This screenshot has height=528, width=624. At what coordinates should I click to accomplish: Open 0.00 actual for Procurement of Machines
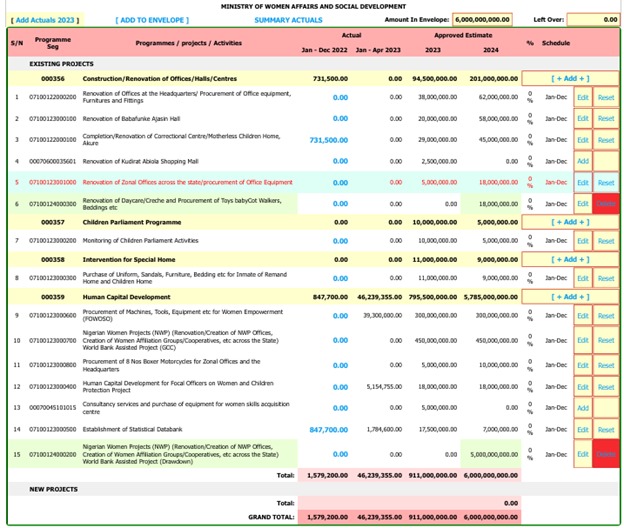tap(340, 316)
